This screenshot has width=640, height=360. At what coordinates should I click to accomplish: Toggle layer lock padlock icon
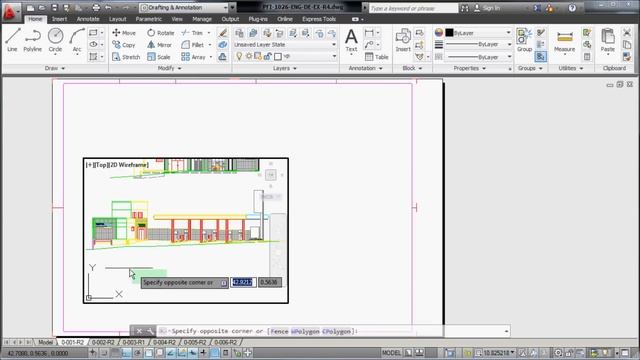[x=268, y=56]
